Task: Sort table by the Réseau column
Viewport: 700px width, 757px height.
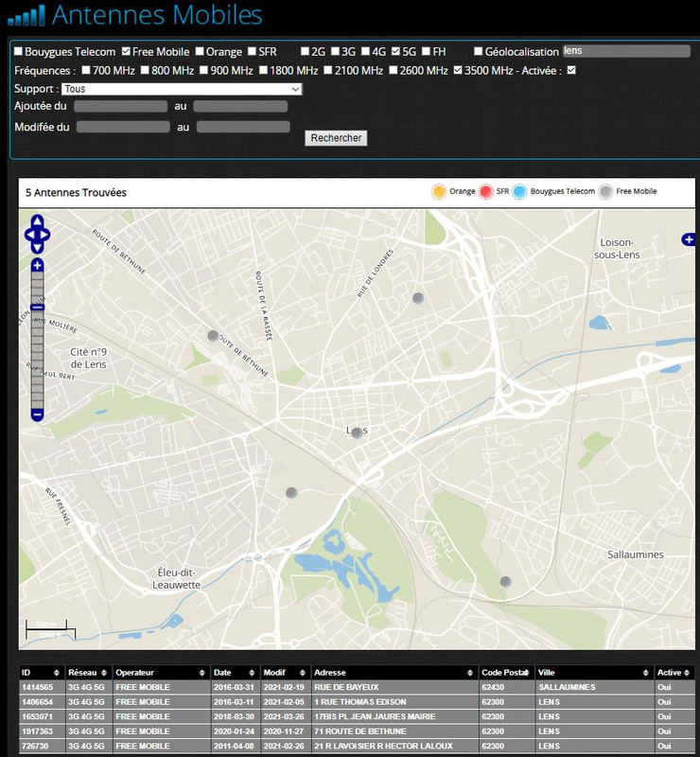Action: pos(87,673)
